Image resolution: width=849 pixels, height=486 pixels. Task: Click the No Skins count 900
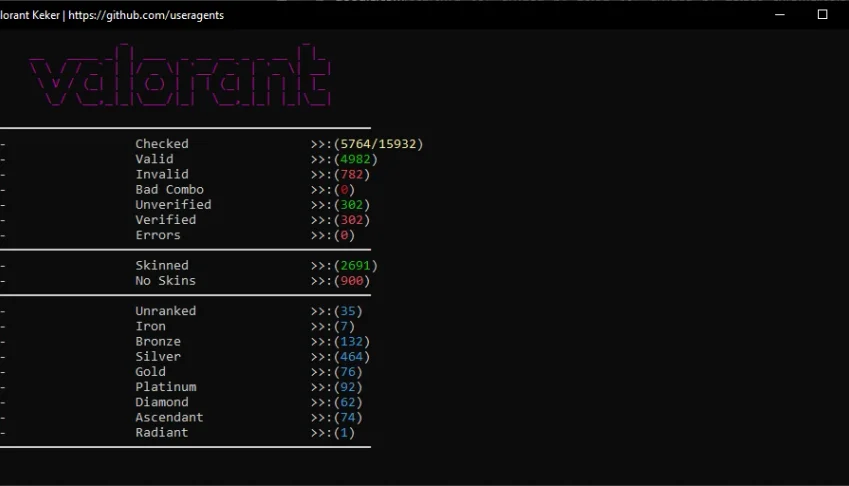tap(351, 280)
